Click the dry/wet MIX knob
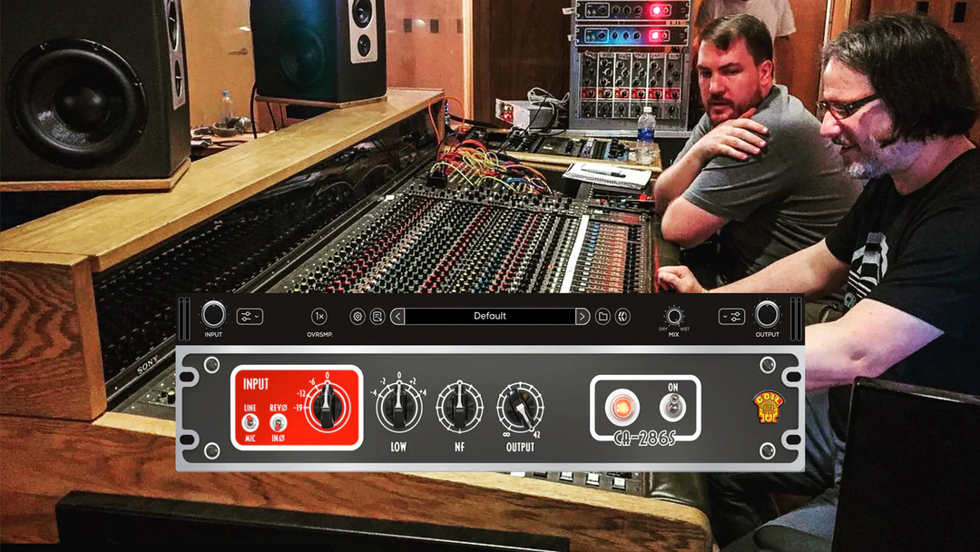The image size is (980, 552). pos(673,316)
